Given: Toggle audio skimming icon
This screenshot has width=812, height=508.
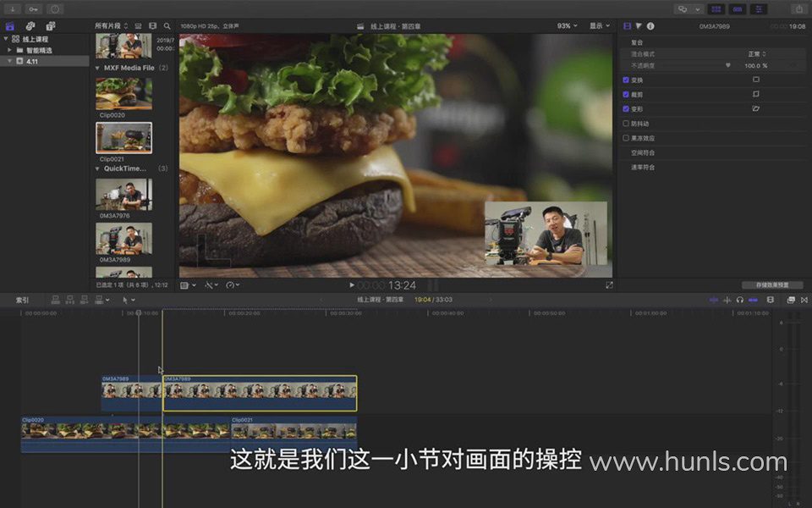Looking at the screenshot, I should click(727, 300).
